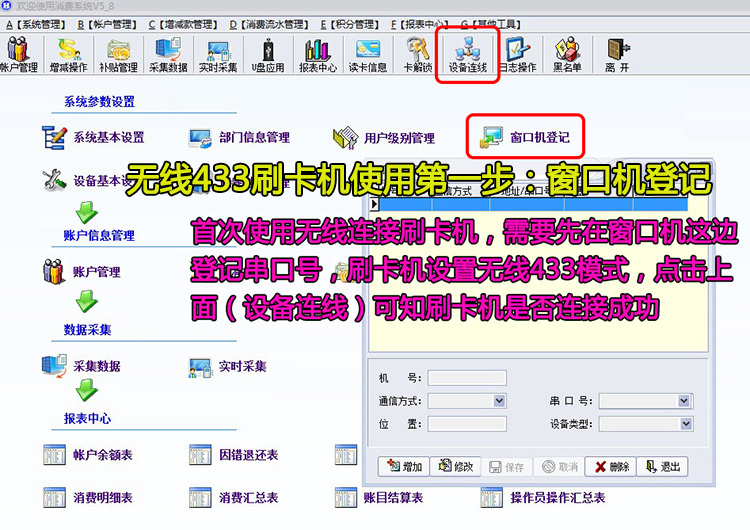Open the 日志操作 toolbar icon

click(518, 54)
